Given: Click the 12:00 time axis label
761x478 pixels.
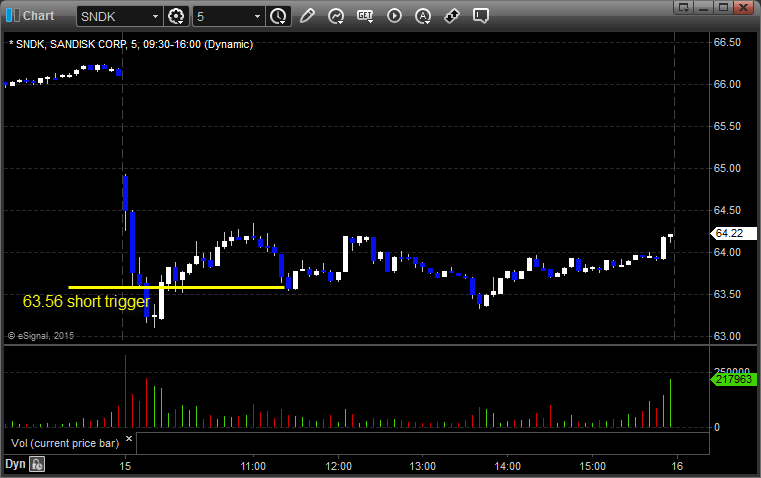Looking at the screenshot, I should coord(338,467).
